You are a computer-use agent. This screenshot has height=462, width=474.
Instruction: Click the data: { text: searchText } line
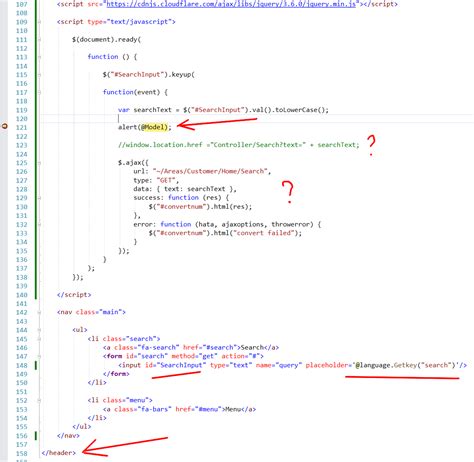(x=185, y=189)
